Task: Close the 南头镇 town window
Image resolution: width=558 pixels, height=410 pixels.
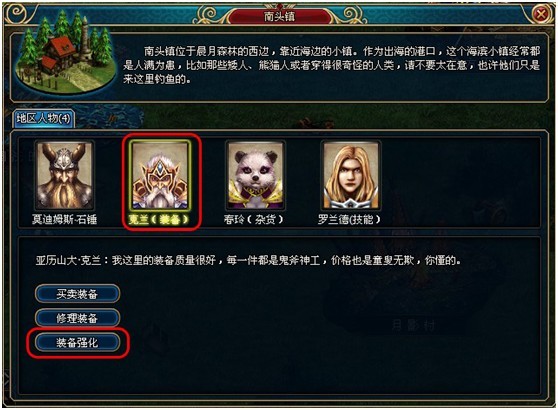Action: 541,14
